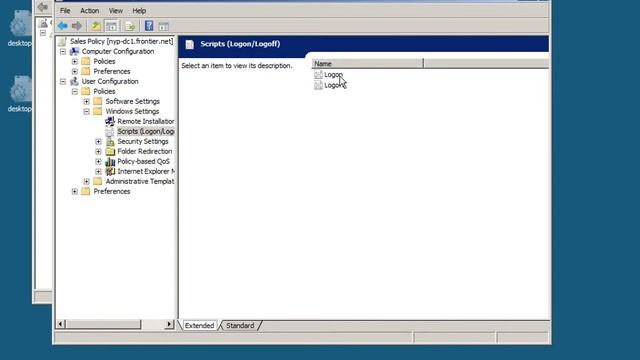Toggle the Show/Hide Console Tree icon
Image resolution: width=640 pixels, height=360 pixels.
[111, 26]
